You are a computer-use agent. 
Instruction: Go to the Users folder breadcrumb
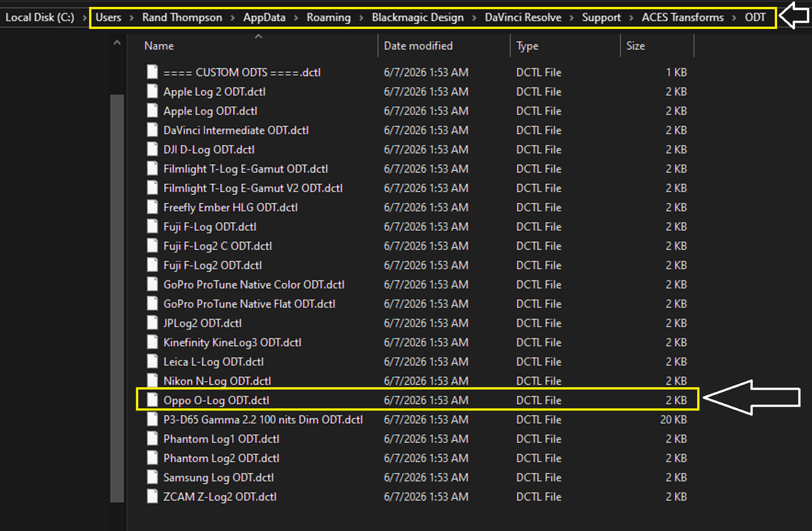(108, 17)
